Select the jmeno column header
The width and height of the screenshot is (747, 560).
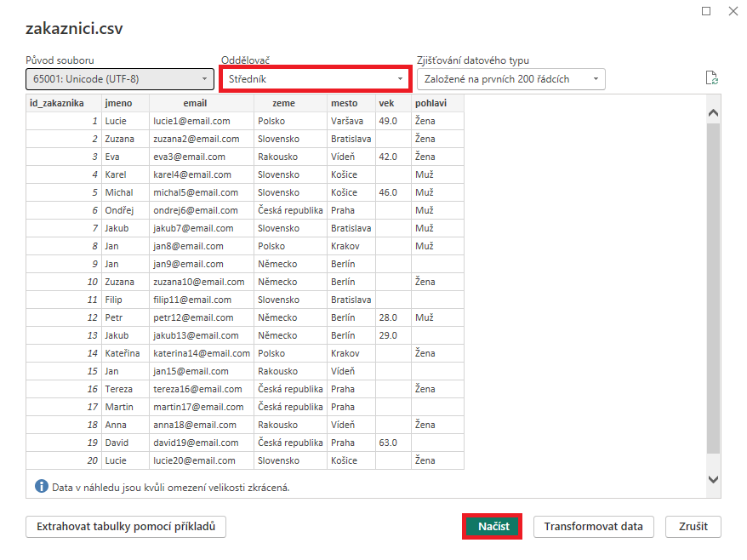click(122, 103)
